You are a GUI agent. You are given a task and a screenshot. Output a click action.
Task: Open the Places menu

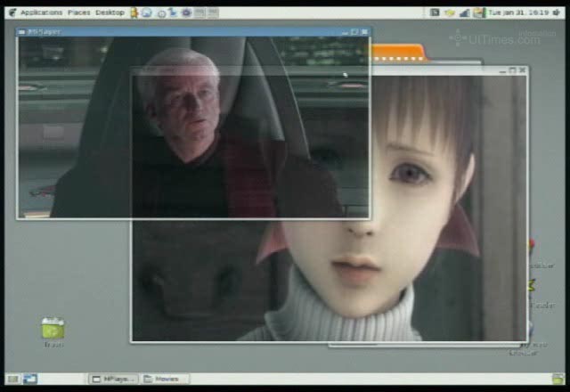pos(79,12)
